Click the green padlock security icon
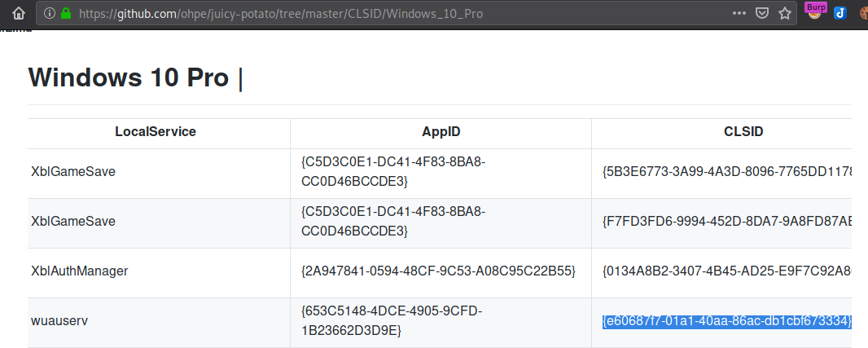 66,13
